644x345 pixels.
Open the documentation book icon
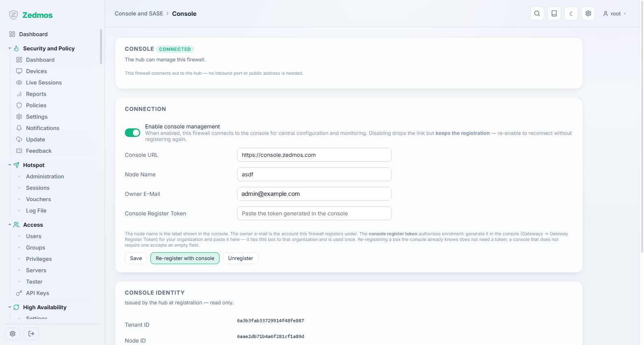554,13
